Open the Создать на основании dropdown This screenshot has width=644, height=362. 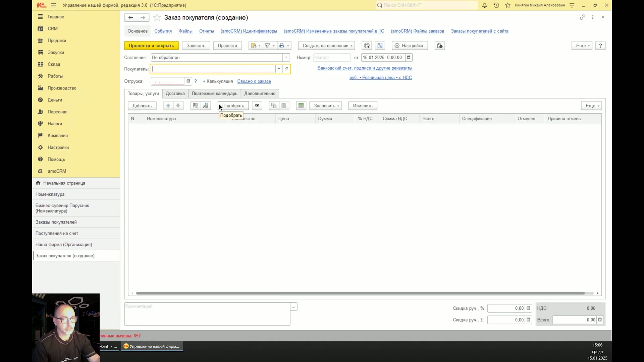(326, 46)
